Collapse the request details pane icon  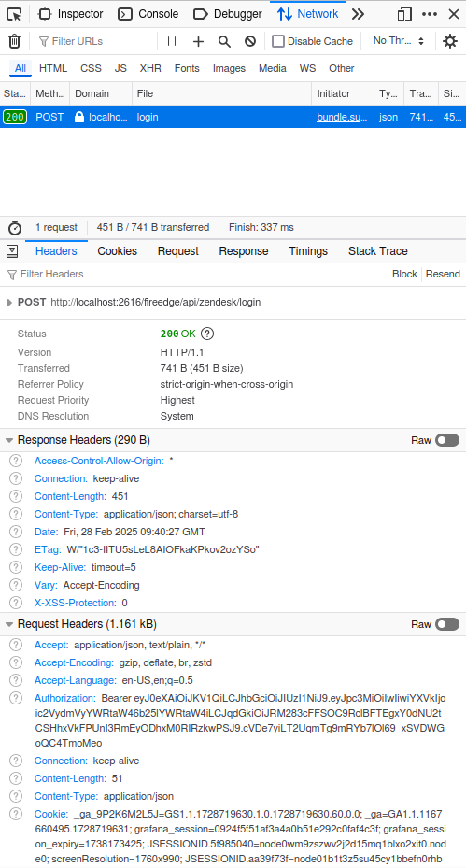[12, 251]
